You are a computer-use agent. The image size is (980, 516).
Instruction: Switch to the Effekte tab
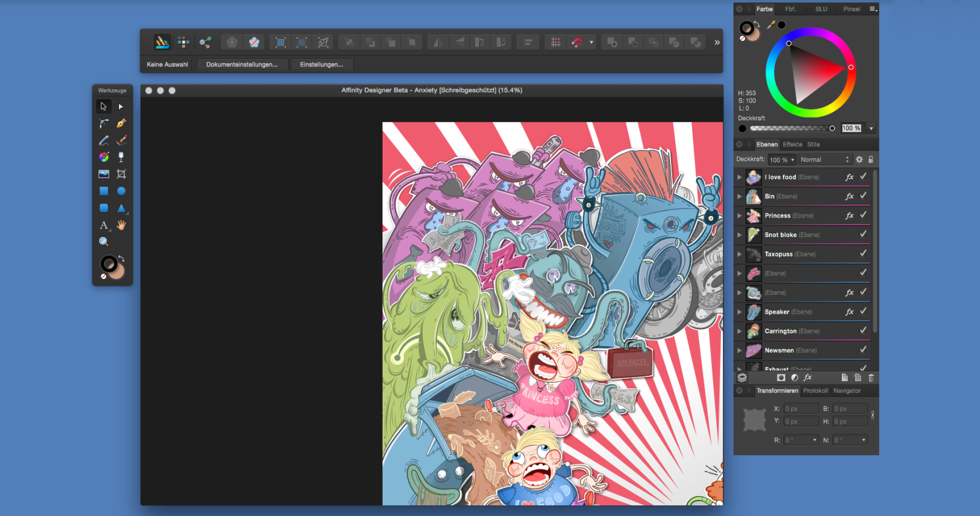[793, 144]
